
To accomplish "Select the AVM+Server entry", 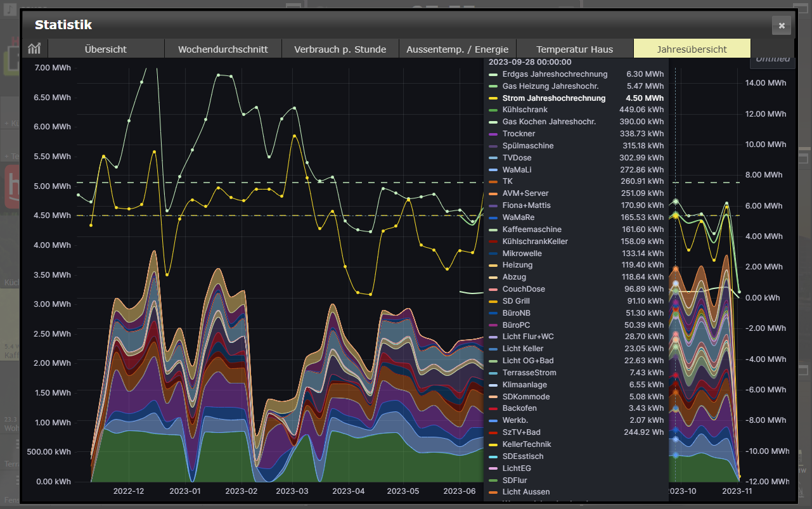I will pos(576,193).
